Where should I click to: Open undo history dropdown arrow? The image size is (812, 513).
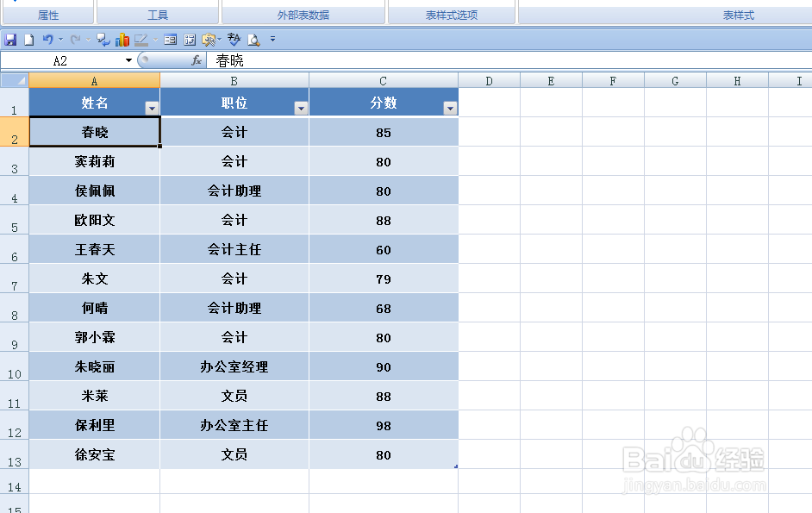[x=60, y=40]
